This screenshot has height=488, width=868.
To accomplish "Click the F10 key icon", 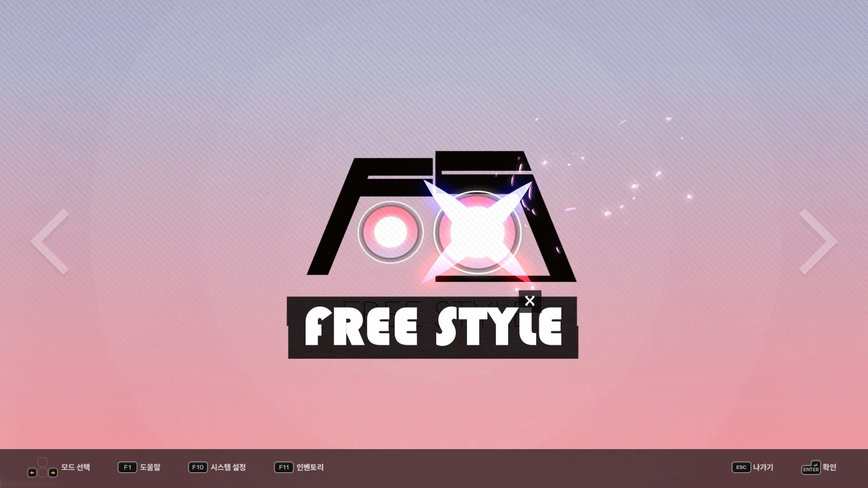I will tap(198, 467).
